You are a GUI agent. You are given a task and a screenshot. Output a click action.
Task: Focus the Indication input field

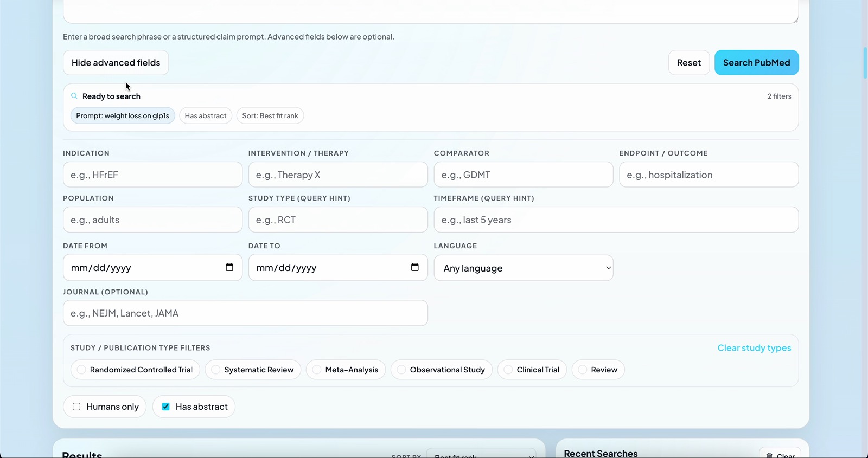pyautogui.click(x=152, y=175)
